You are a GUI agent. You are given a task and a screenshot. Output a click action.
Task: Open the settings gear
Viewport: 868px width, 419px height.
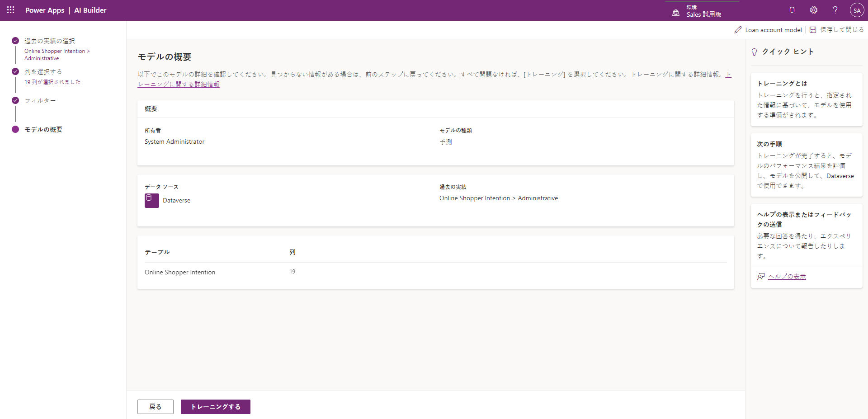pos(814,10)
